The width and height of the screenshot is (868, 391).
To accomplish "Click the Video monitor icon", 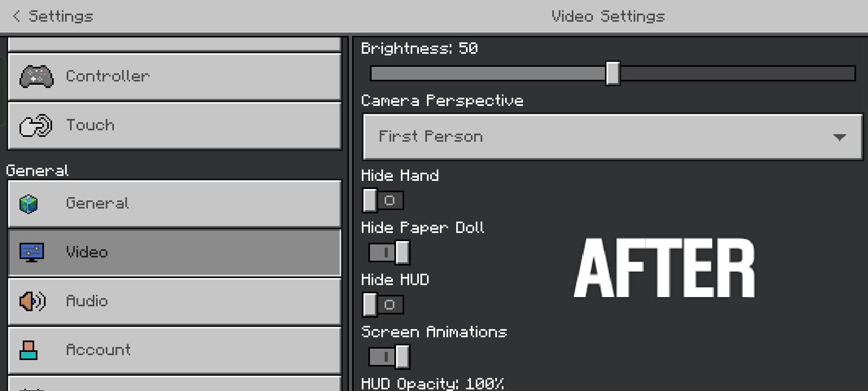I will 31,253.
